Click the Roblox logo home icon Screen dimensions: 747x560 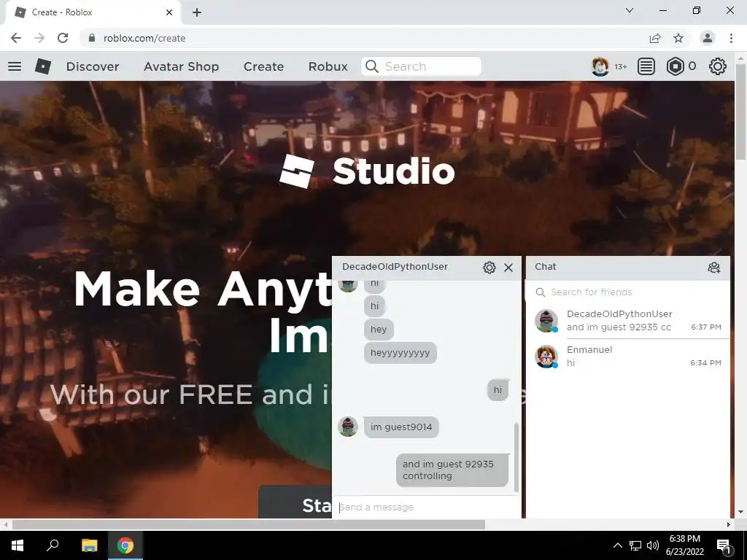43,66
